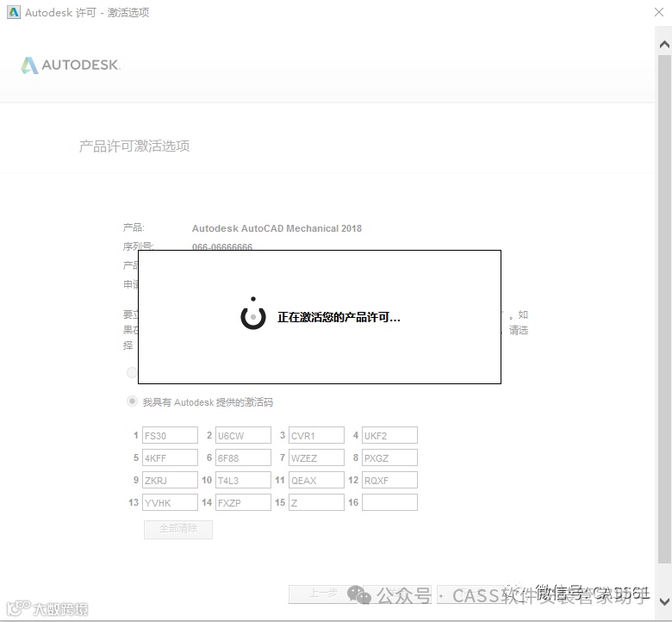
Task: Click activation code field 12 with RQXF
Action: point(389,480)
